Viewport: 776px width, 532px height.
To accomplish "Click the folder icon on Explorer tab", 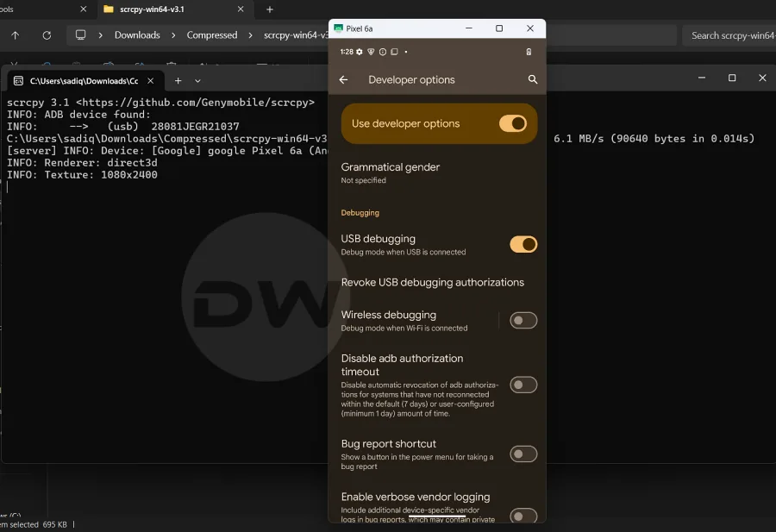I will [x=109, y=9].
